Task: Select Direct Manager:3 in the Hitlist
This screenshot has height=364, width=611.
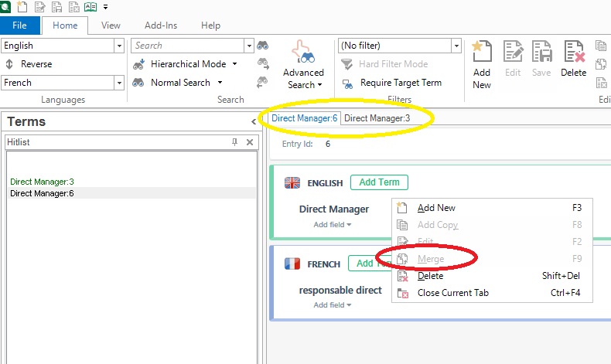Action: click(x=42, y=182)
